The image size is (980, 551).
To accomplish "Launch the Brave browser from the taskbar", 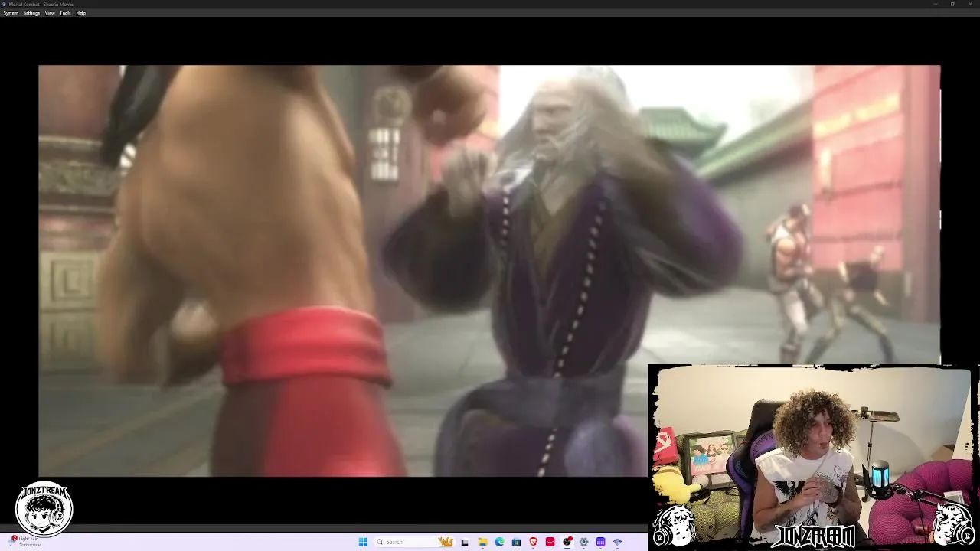I will pos(533,542).
